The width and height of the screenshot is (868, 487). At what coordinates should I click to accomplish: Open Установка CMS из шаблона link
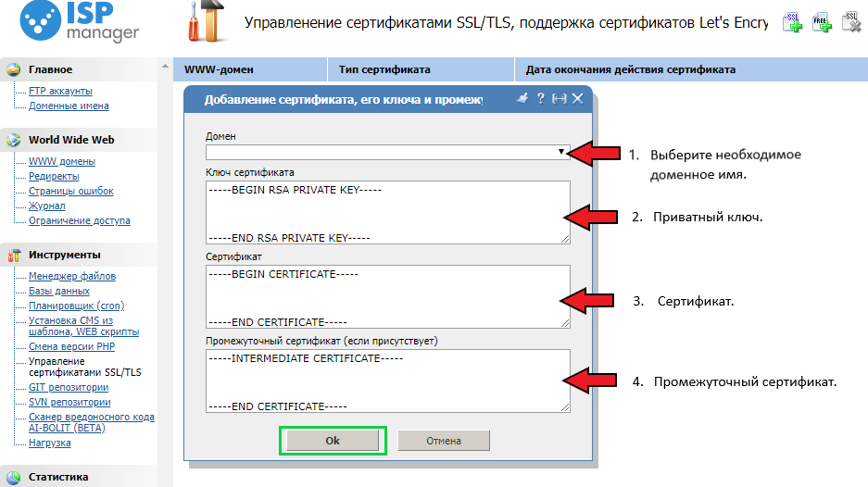(x=83, y=326)
